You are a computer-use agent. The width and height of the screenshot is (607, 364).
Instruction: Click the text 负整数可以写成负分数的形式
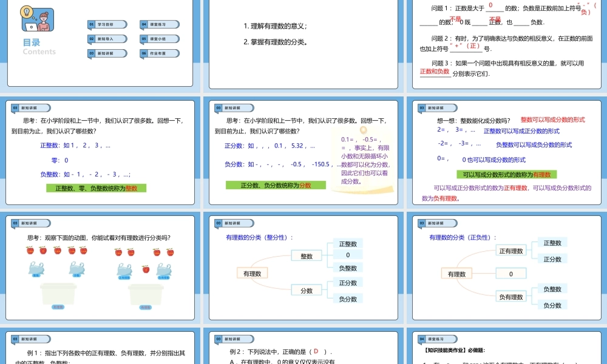point(534,144)
